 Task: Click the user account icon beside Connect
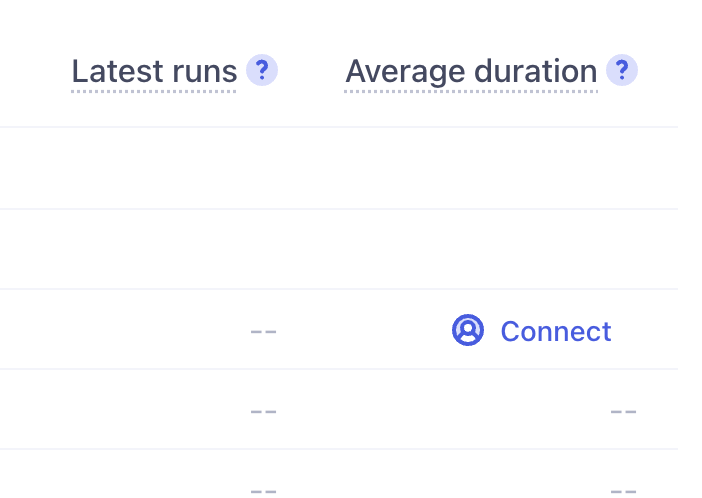tap(468, 330)
